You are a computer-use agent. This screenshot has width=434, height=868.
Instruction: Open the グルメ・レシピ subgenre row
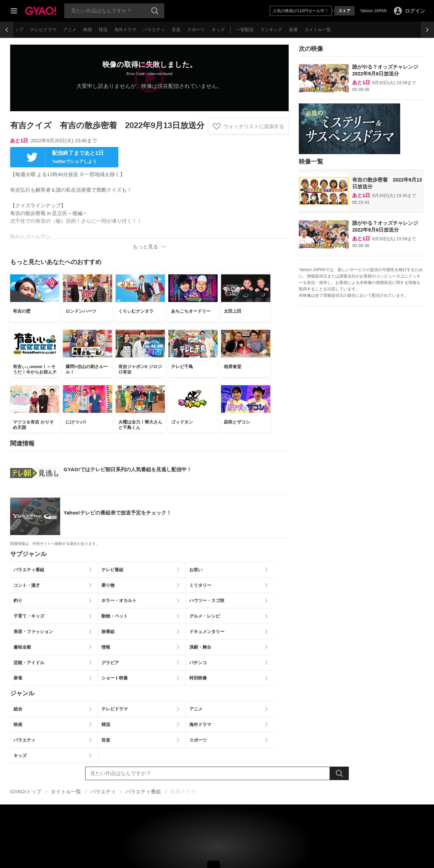coord(230,616)
